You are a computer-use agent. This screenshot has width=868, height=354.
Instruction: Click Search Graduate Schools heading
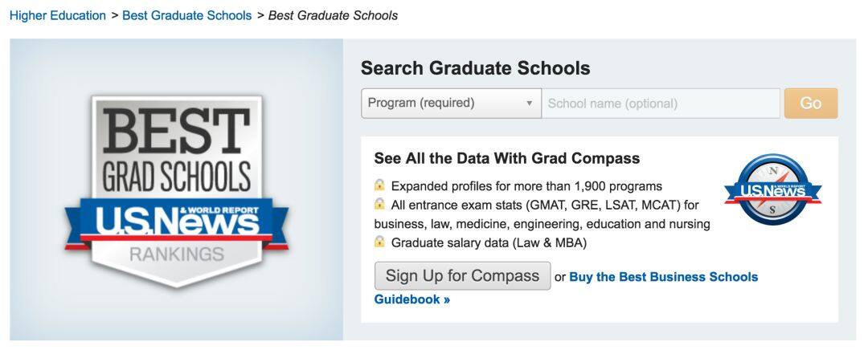(476, 68)
